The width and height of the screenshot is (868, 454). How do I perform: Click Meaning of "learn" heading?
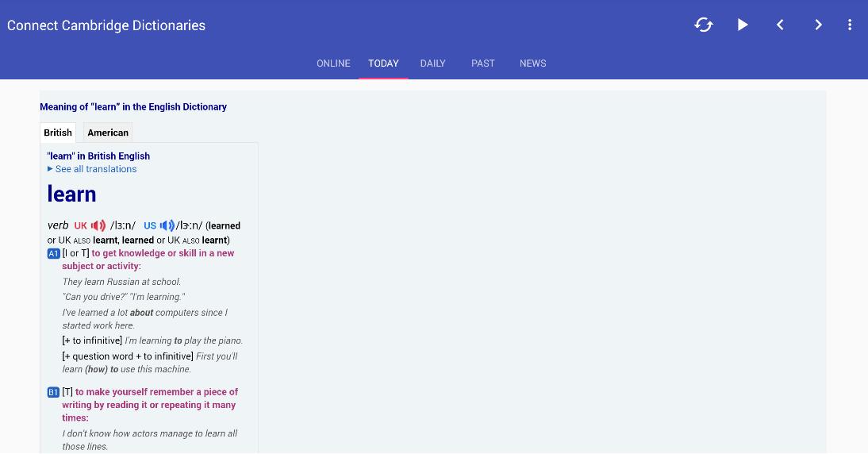click(x=133, y=107)
